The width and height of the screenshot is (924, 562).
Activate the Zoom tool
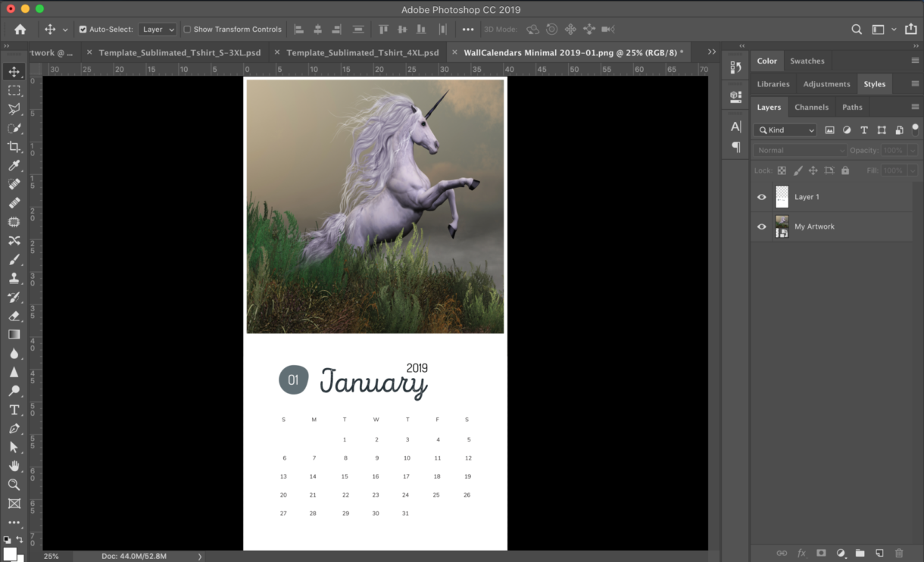pyautogui.click(x=14, y=484)
